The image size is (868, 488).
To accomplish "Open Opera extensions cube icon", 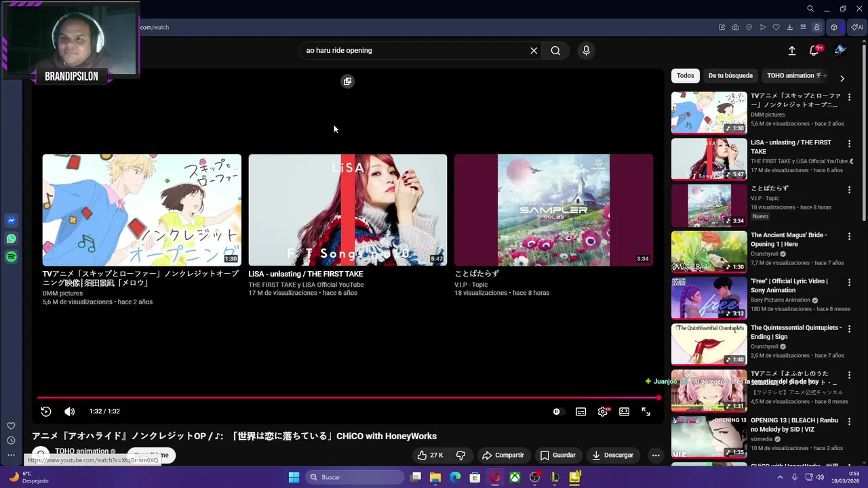I will click(x=834, y=27).
